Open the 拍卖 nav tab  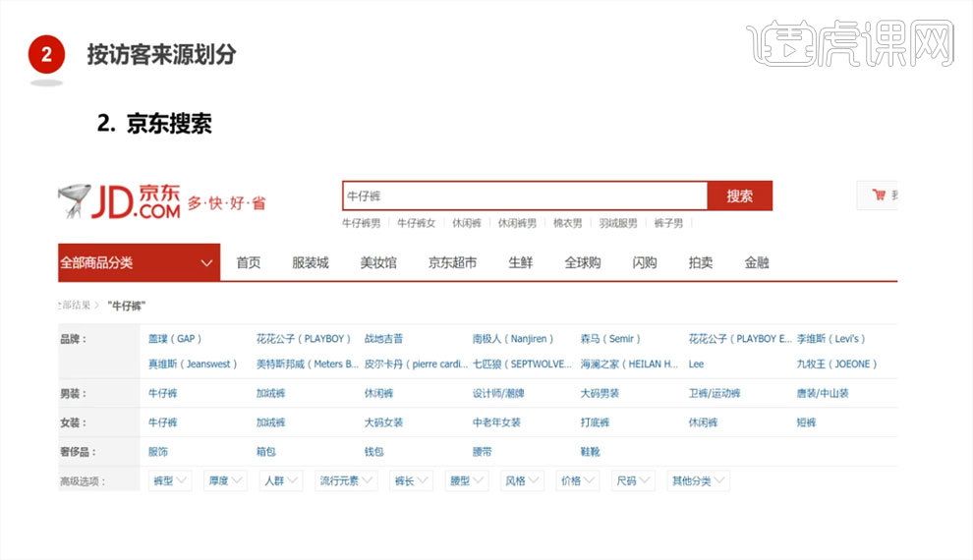coord(701,263)
